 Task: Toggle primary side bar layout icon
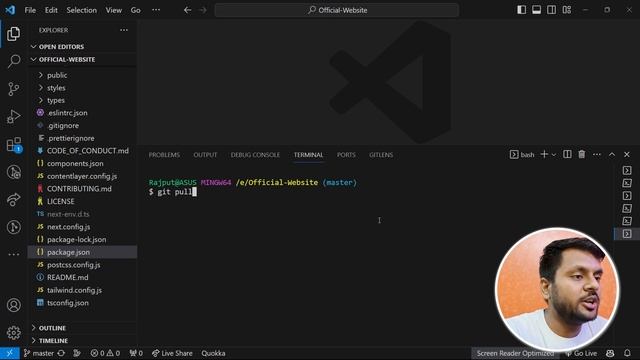521,10
